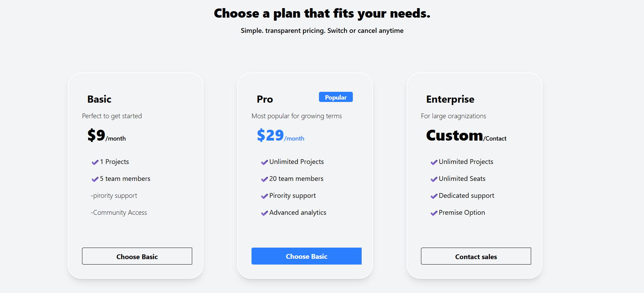644x293 pixels.
Task: Click the $9/month price
Action: (x=106, y=135)
